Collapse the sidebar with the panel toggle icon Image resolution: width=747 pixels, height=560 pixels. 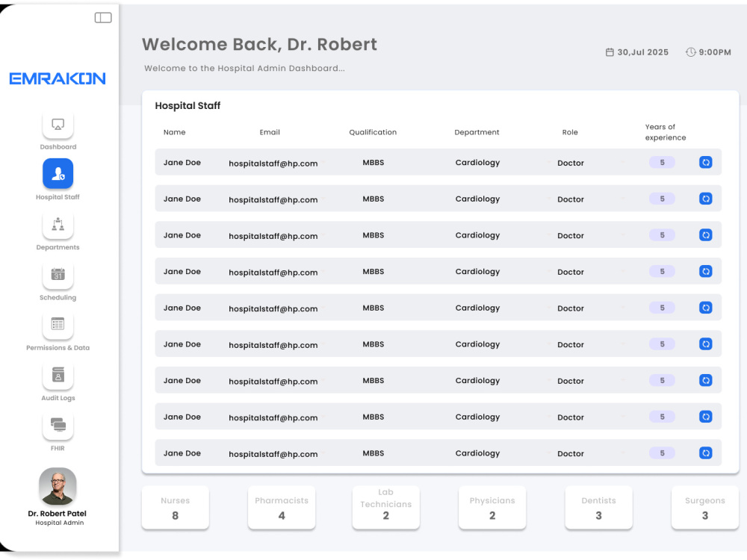point(103,18)
